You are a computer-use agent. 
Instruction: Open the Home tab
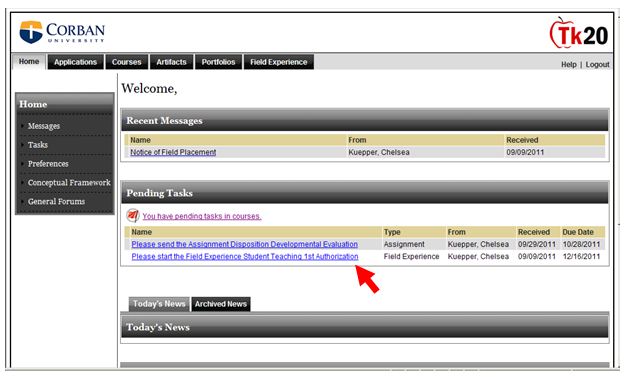(29, 62)
